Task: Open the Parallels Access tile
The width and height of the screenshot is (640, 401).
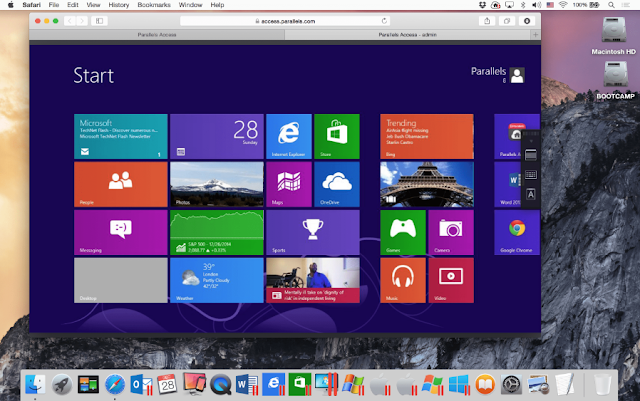Action: pos(508,136)
